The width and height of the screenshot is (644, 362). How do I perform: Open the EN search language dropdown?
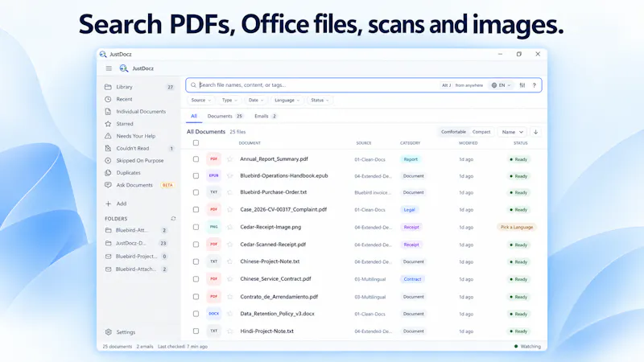coord(501,85)
